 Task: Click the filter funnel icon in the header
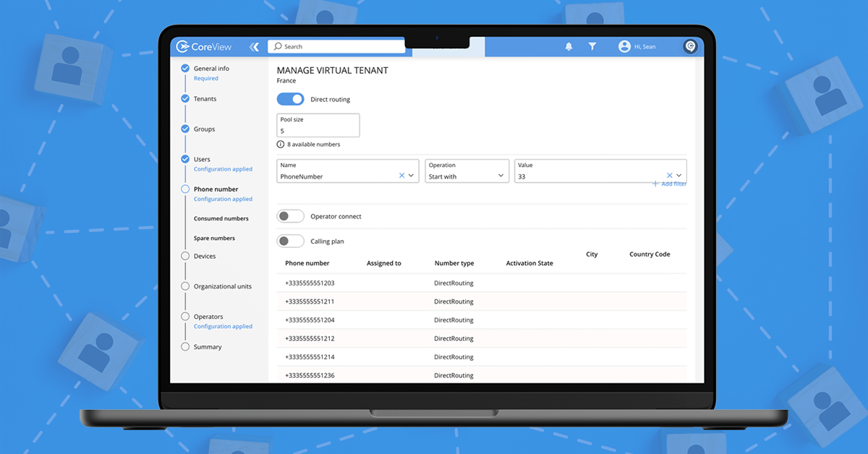[x=592, y=46]
